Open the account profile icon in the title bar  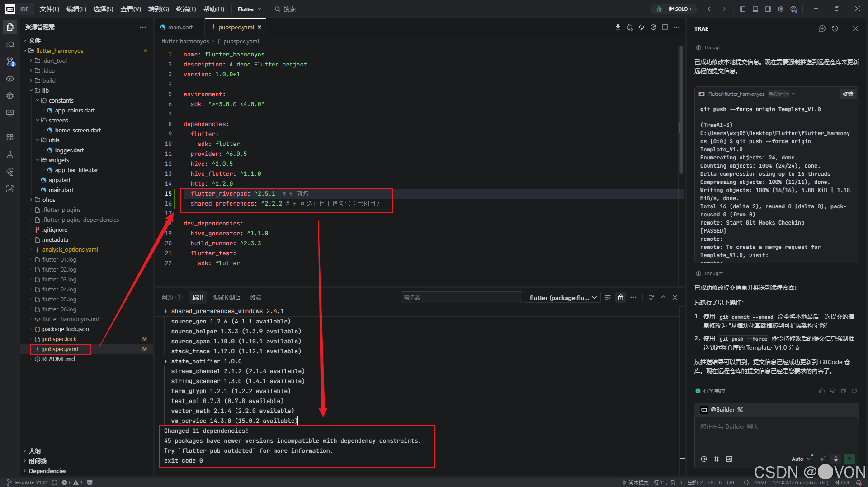coord(793,9)
